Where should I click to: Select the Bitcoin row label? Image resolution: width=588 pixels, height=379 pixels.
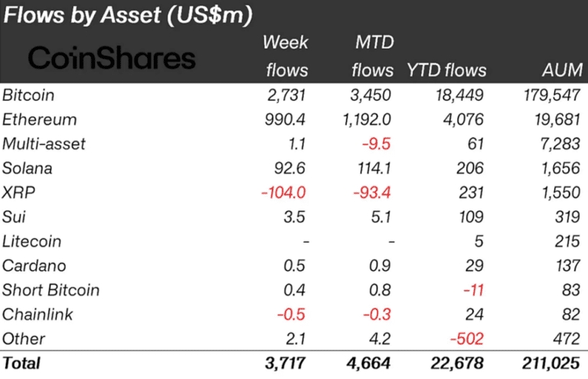pos(28,95)
